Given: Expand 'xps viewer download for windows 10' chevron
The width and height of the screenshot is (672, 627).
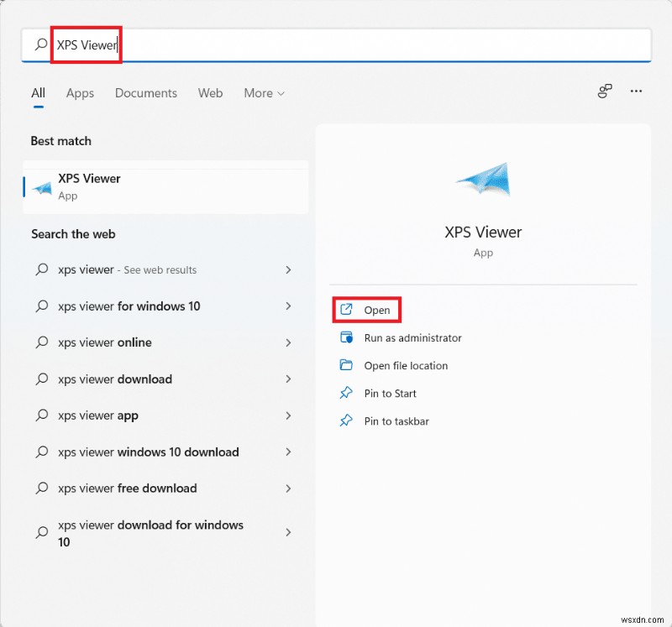Looking at the screenshot, I should click(x=288, y=532).
